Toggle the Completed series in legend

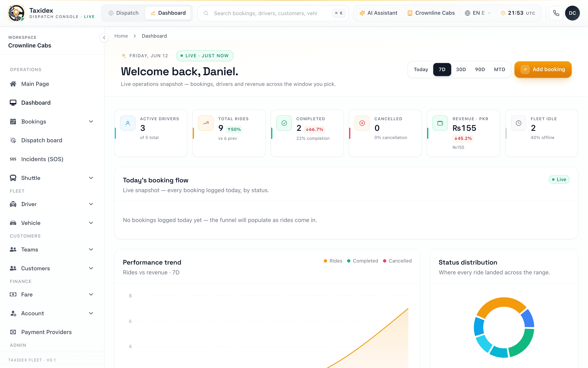[x=363, y=261]
